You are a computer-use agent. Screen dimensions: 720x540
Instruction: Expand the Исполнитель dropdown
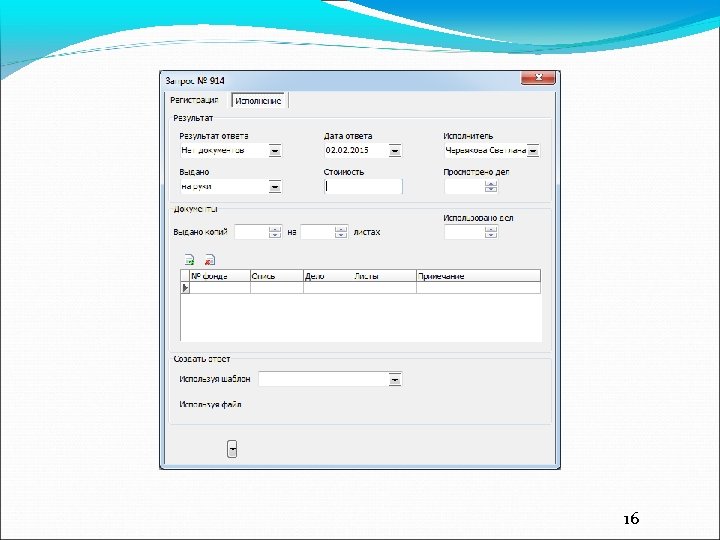(533, 151)
